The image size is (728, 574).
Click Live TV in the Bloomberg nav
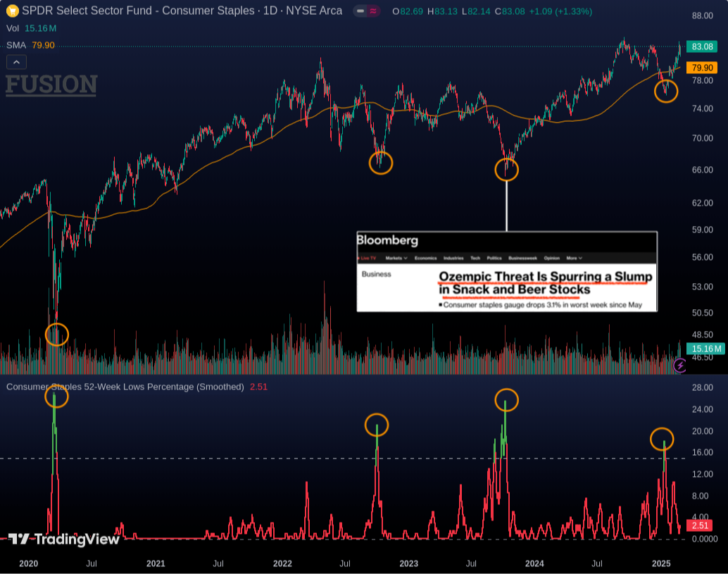369,258
